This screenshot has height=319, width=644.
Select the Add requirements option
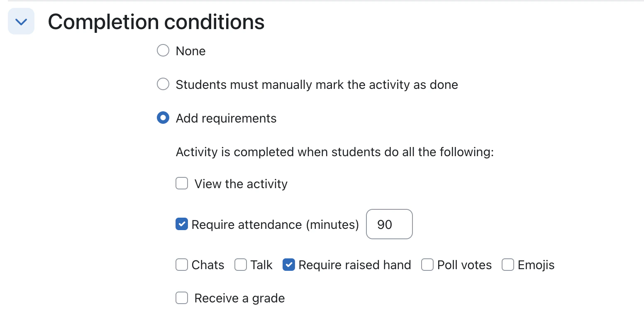click(x=163, y=118)
